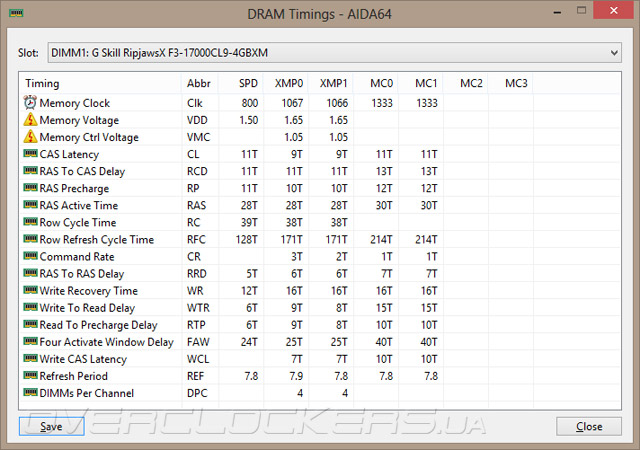Select the CAS Latency row label

(69, 154)
